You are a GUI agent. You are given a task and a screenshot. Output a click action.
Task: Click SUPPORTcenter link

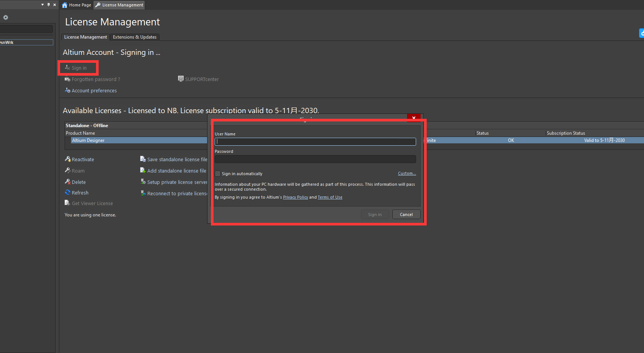pyautogui.click(x=202, y=79)
